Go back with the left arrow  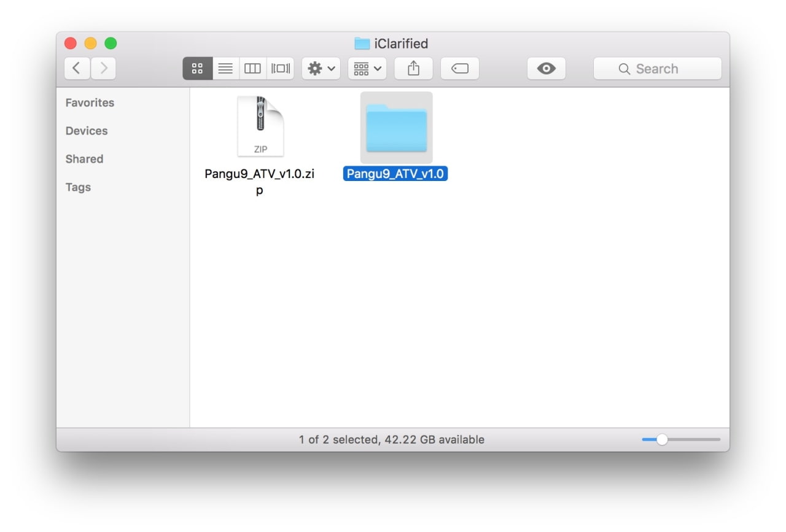pos(77,69)
